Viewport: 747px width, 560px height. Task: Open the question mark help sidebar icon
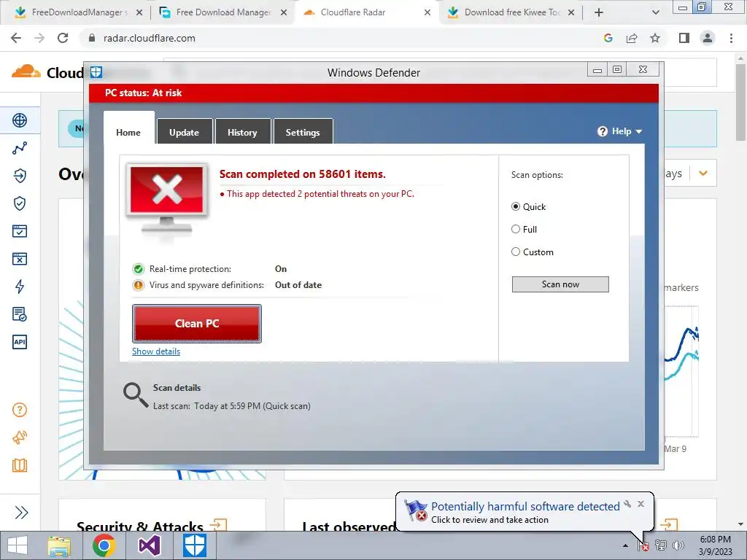point(20,410)
